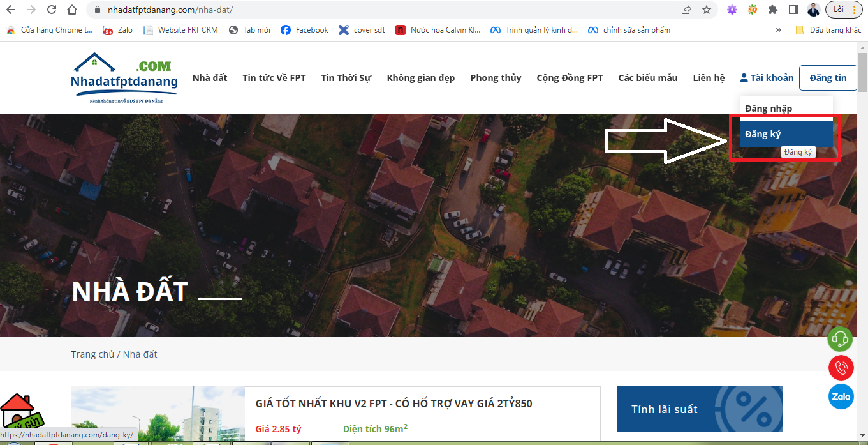The image size is (868, 445).
Task: Open the Chrome profile avatar
Action: [813, 10]
